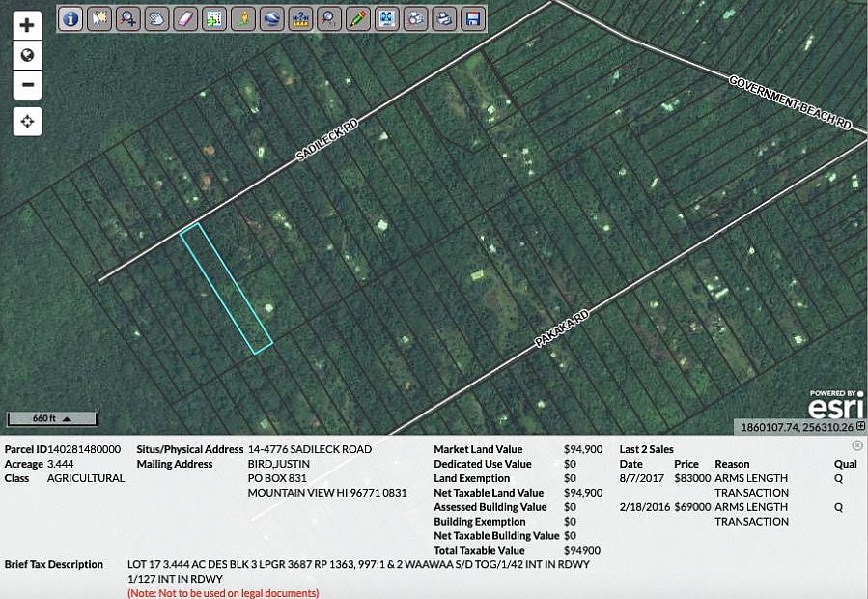The width and height of the screenshot is (868, 599).
Task: Click the 8/7/2017 sale date
Action: click(642, 478)
